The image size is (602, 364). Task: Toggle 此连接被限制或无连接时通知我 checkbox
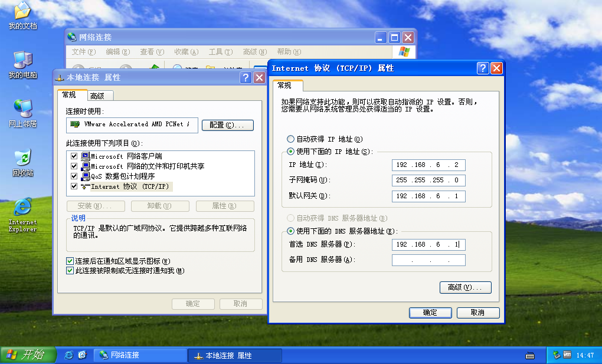pyautogui.click(x=70, y=271)
